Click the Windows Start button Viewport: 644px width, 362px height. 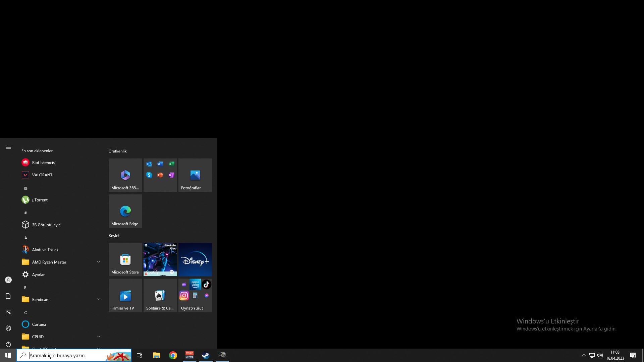[8, 355]
